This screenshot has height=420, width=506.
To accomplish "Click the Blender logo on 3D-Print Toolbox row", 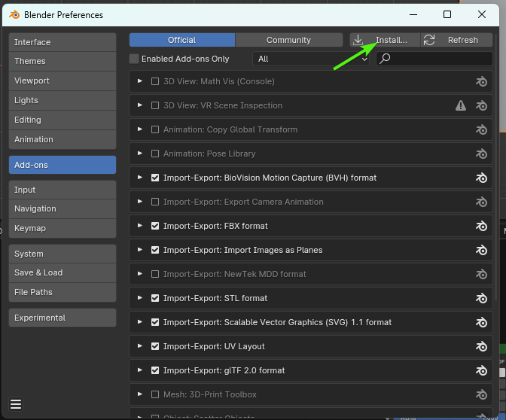I will [x=481, y=394].
